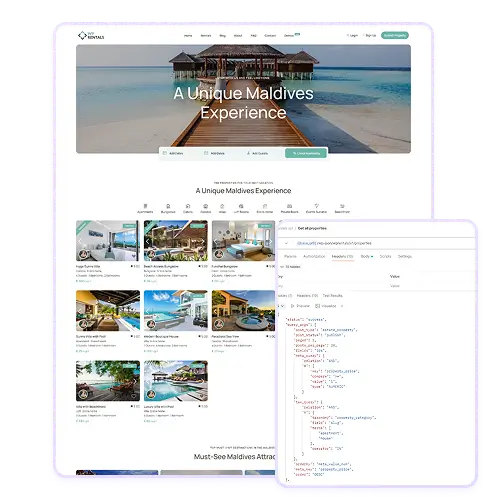The height and width of the screenshot is (500, 500).
Task: Open the Paradisia Sea View photo
Action: tap(244, 311)
